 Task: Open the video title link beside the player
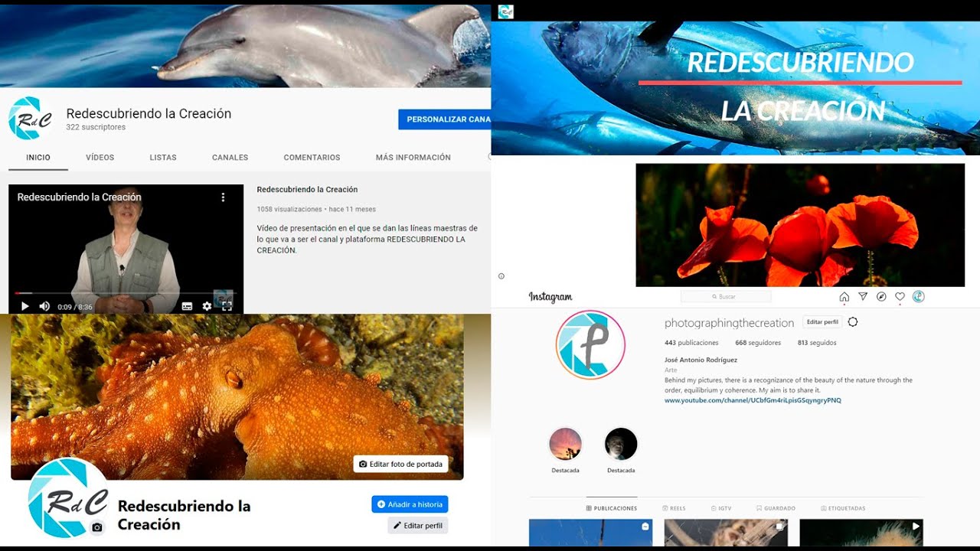(307, 190)
